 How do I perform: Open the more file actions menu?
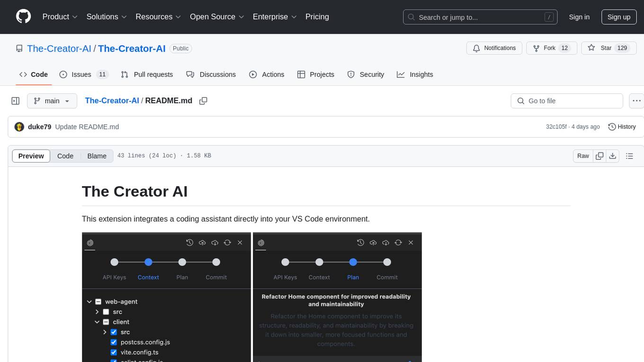[636, 101]
